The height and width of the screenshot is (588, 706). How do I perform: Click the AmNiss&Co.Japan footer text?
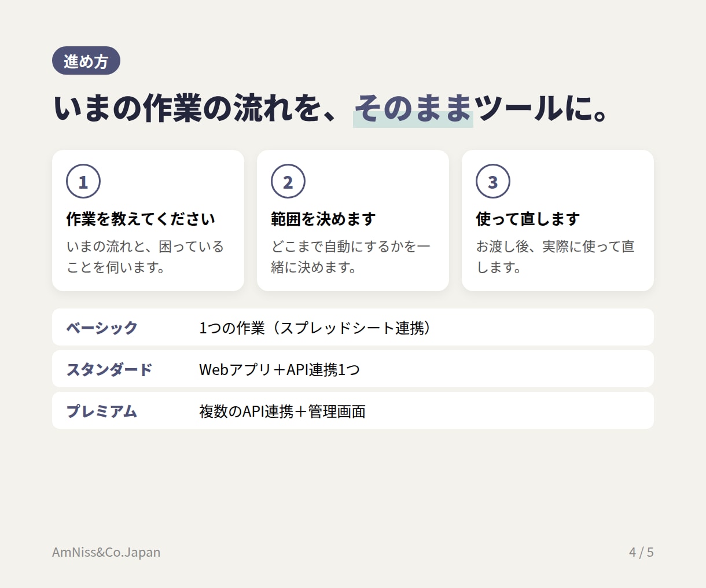click(x=106, y=552)
